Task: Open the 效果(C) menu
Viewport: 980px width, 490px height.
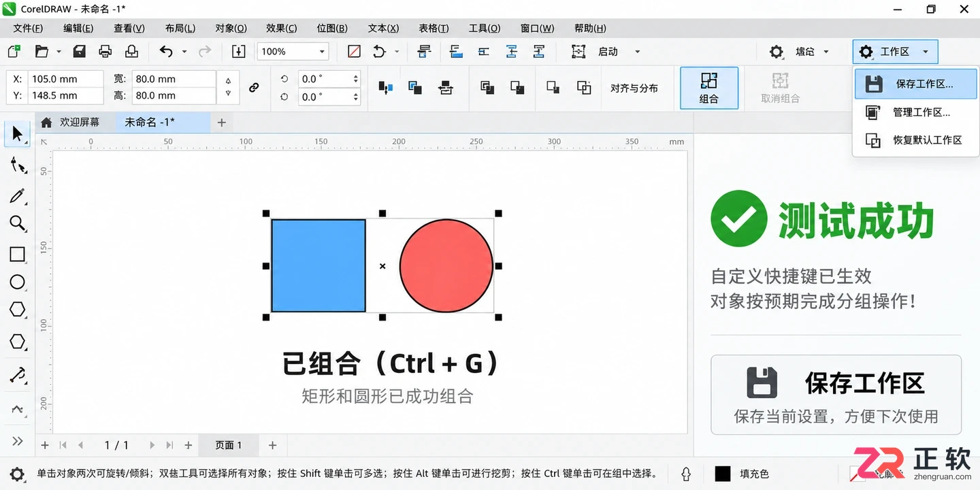Action: pos(281,28)
